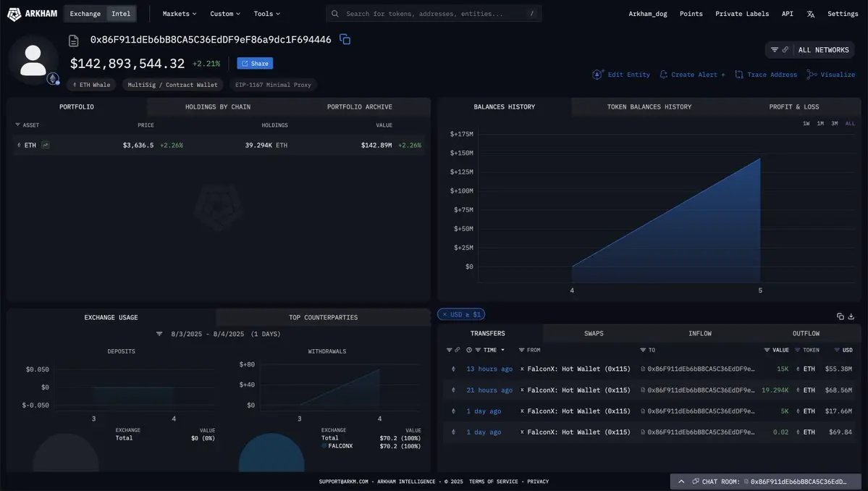This screenshot has width=868, height=491.
Task: Click the link icon beside ALL NETWORKS
Action: pos(785,50)
